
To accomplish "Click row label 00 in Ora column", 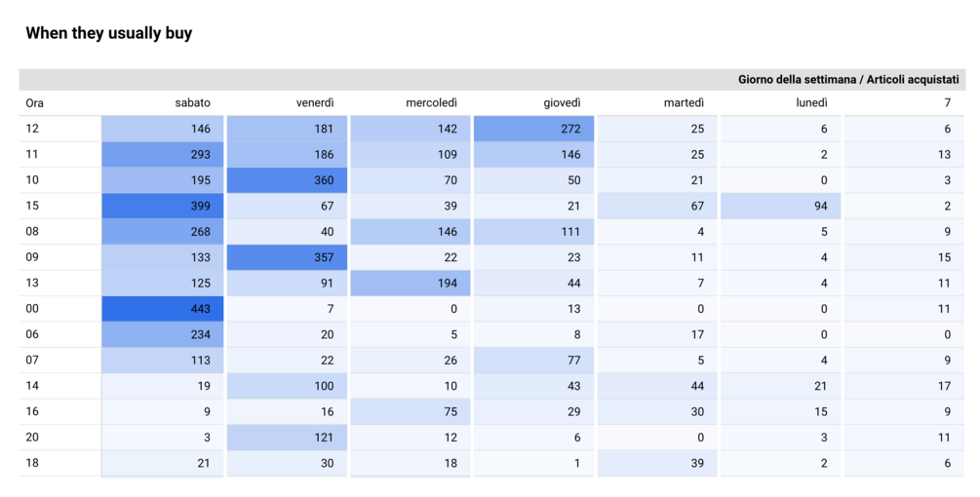I will (33, 309).
